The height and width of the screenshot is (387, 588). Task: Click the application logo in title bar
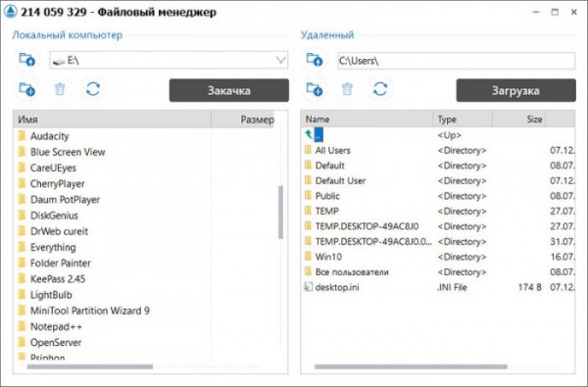(11, 12)
